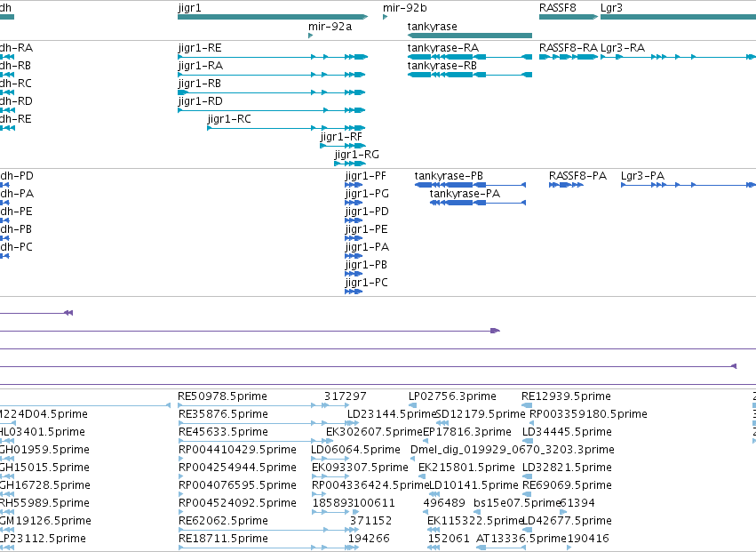The width and height of the screenshot is (756, 552).
Task: Select the tankyrase-PB protein label
Action: [449, 176]
